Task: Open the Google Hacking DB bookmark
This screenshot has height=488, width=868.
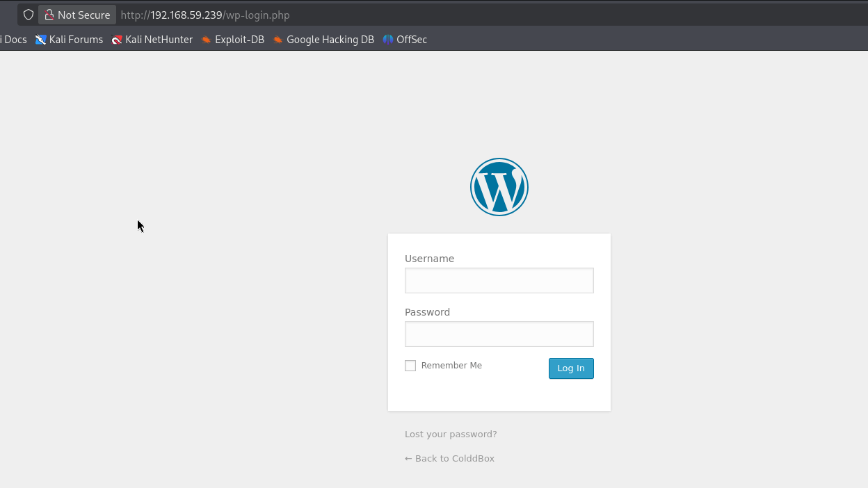Action: pos(323,40)
